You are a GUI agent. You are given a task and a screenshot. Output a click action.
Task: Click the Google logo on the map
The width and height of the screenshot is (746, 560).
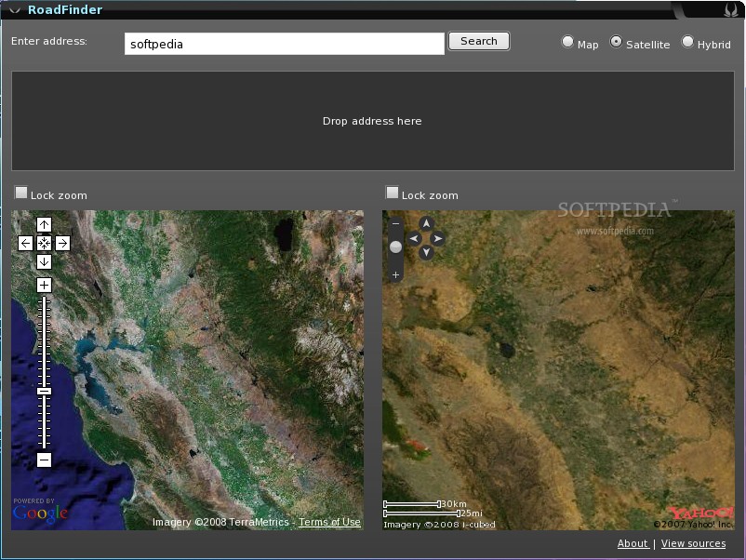[x=40, y=513]
